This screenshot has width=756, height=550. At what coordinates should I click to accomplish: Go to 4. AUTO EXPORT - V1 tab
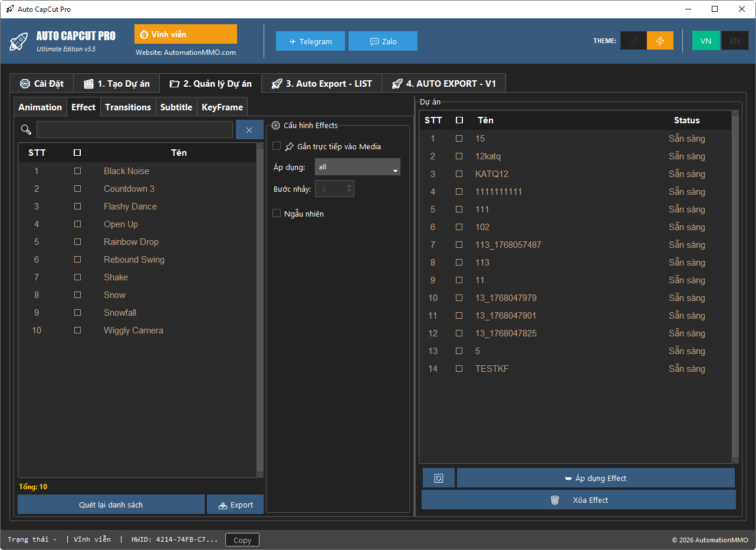443,83
